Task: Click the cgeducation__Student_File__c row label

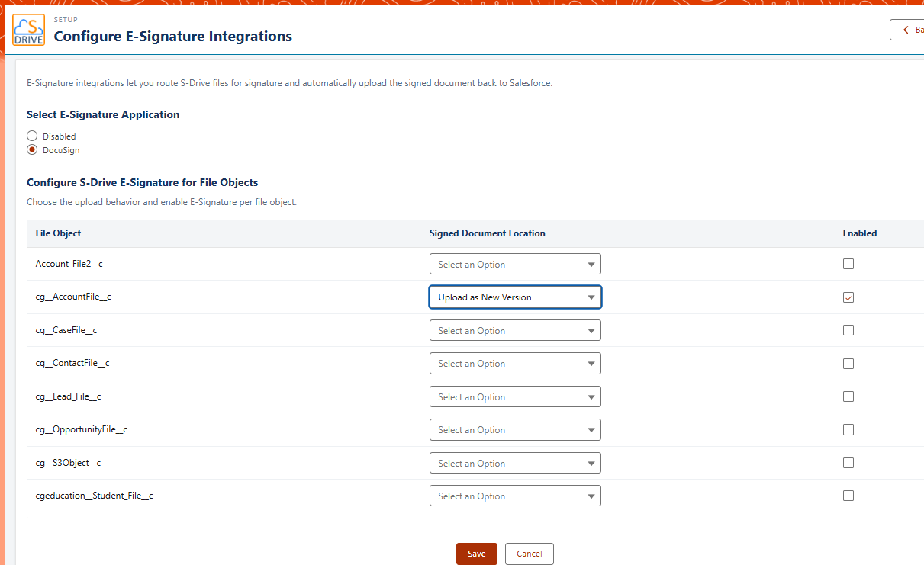Action: coord(95,496)
